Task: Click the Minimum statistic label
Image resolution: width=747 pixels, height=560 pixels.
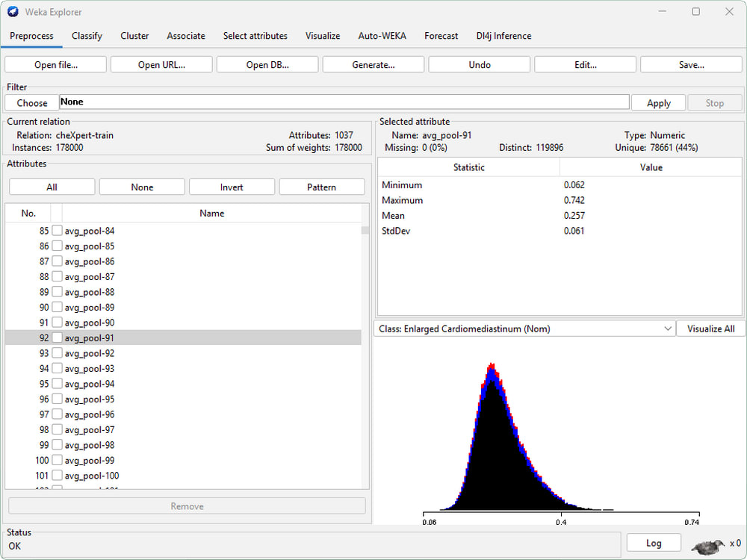Action: pos(402,184)
